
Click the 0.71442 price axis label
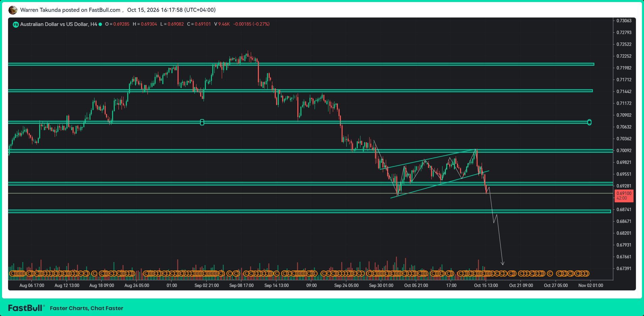(624, 91)
